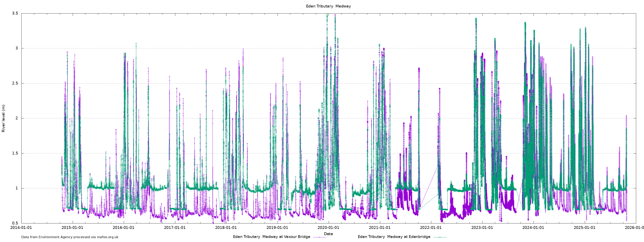Click the 2022-01-01 date tick label

click(x=431, y=228)
